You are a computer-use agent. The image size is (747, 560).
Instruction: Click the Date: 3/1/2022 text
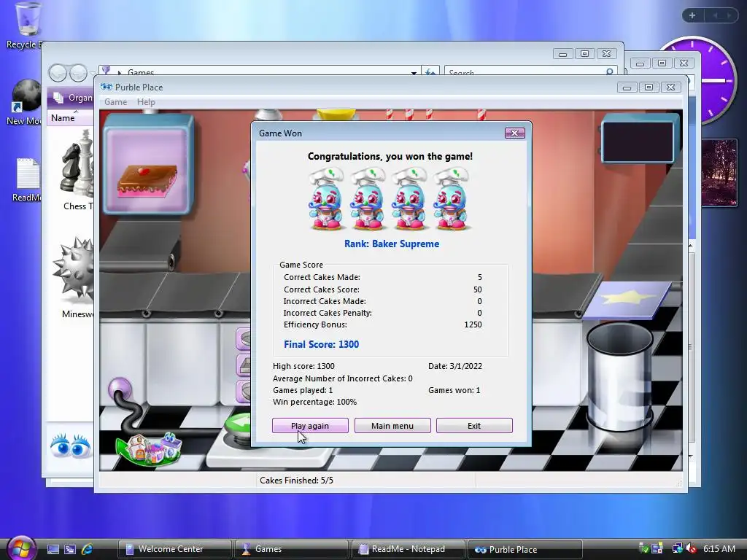(455, 366)
